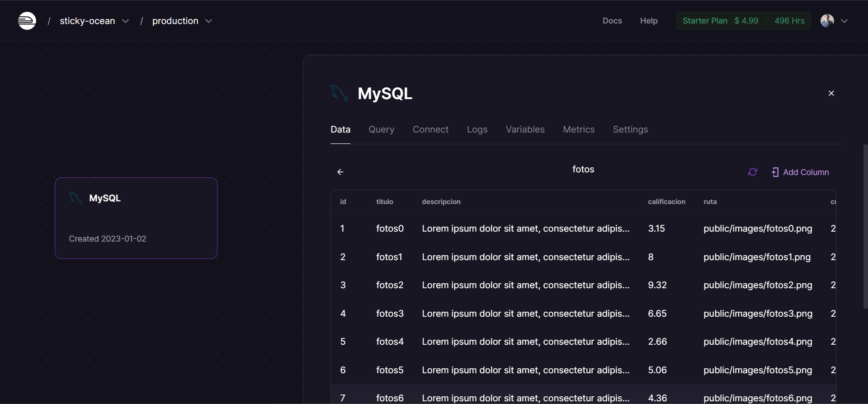Screen dimensions: 868x404
Task: Click the 496 Hrs usage badge
Action: coord(789,21)
